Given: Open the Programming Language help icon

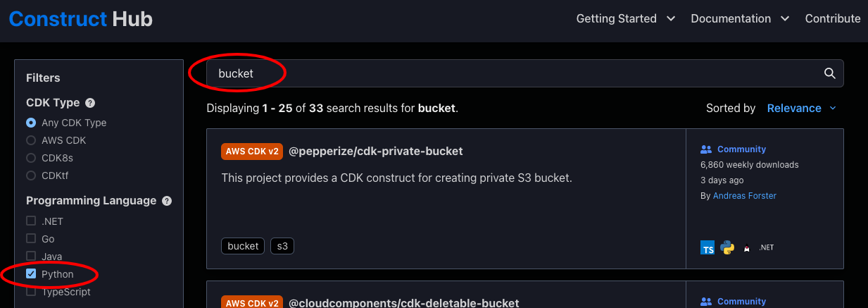Looking at the screenshot, I should coord(167,201).
